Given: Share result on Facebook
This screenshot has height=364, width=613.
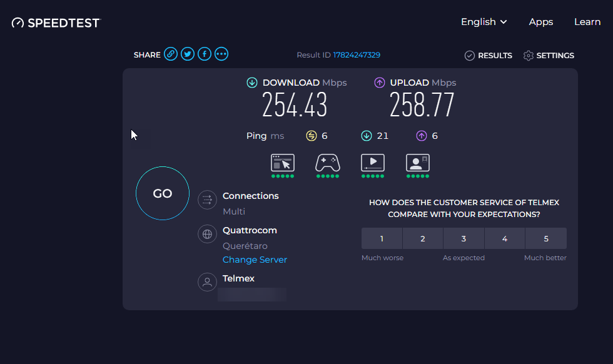Looking at the screenshot, I should click(205, 54).
